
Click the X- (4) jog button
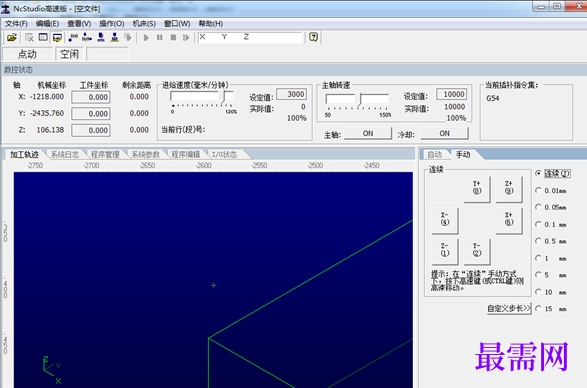coord(445,221)
